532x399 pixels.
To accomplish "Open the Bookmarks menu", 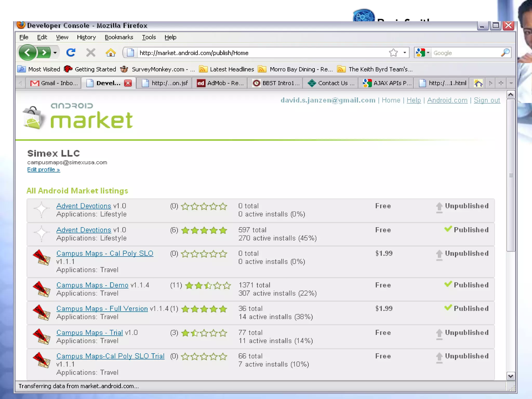I will [119, 37].
